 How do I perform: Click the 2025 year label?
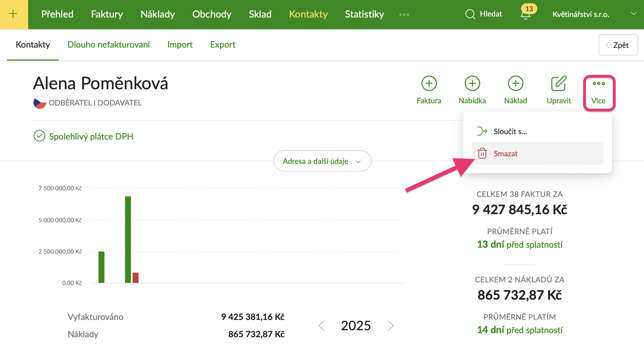(356, 325)
